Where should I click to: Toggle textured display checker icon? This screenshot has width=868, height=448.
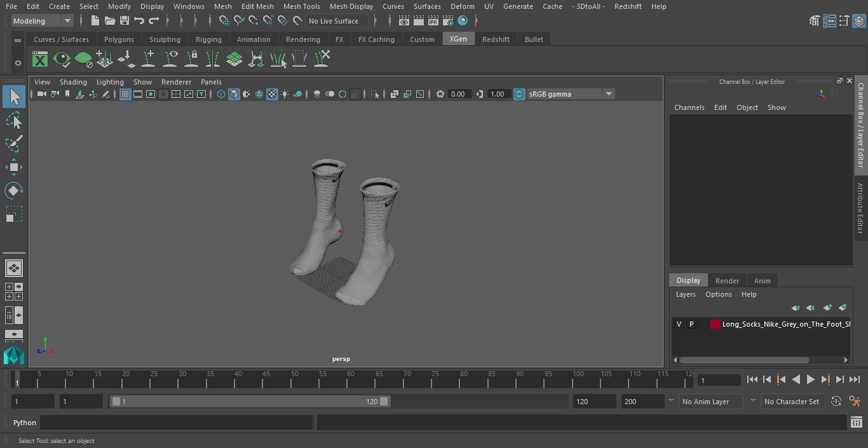click(272, 94)
